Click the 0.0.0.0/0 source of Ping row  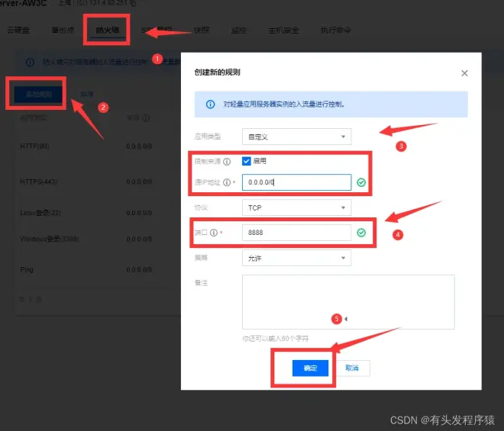tap(139, 270)
